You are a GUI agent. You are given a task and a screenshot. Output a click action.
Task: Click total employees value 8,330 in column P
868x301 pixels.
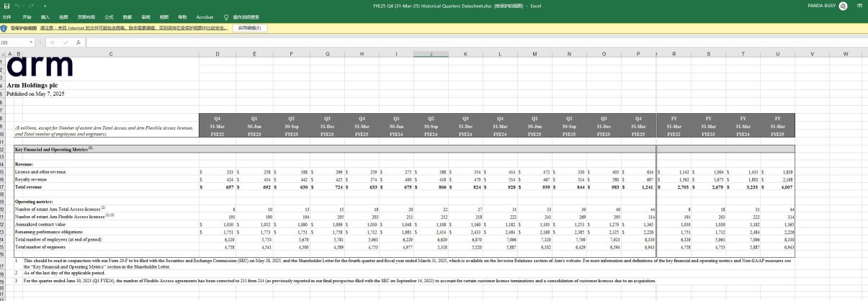point(648,240)
